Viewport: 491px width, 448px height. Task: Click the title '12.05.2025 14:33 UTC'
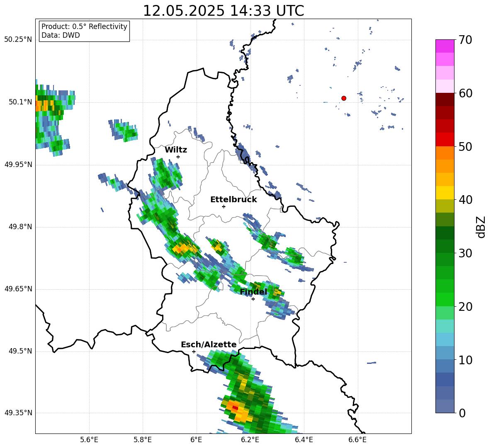point(223,11)
